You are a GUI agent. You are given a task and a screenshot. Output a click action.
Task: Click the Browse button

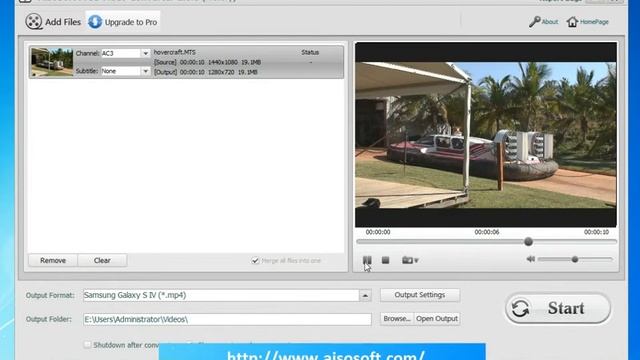[x=397, y=319]
